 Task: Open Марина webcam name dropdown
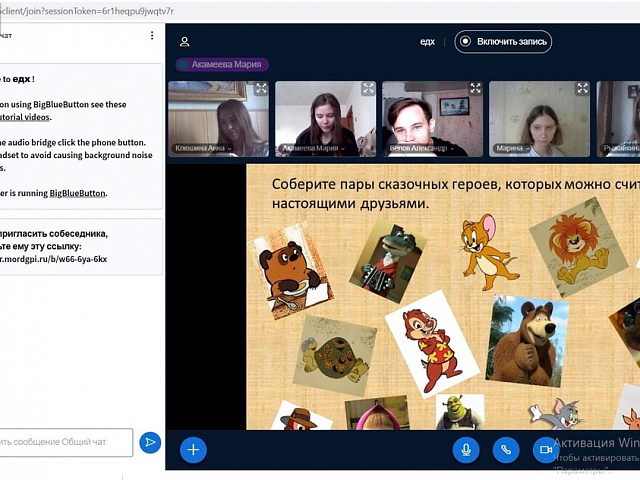[513, 148]
